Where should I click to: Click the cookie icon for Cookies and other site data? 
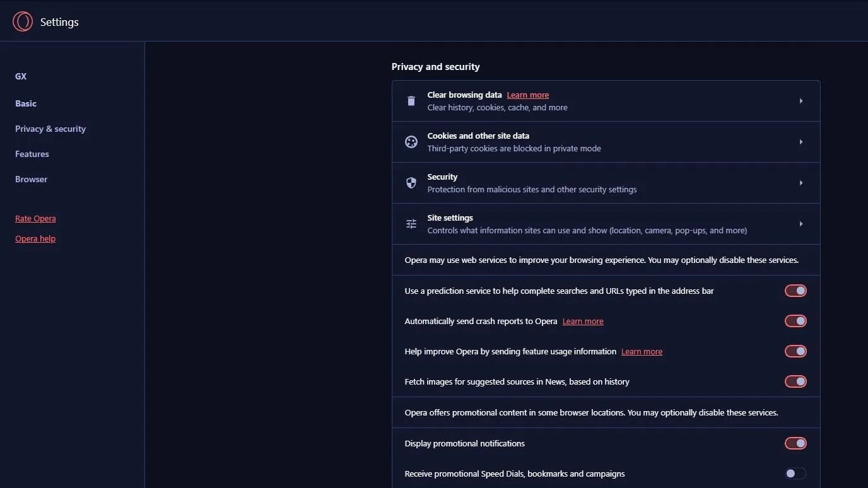[x=411, y=142]
